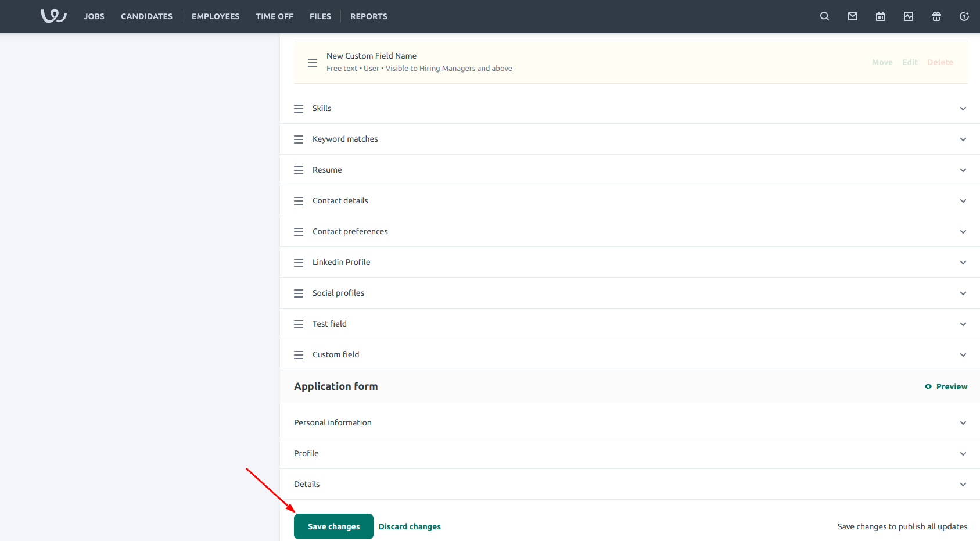The image size is (980, 541).
Task: Click the drag handle beside Skills
Action: click(299, 108)
